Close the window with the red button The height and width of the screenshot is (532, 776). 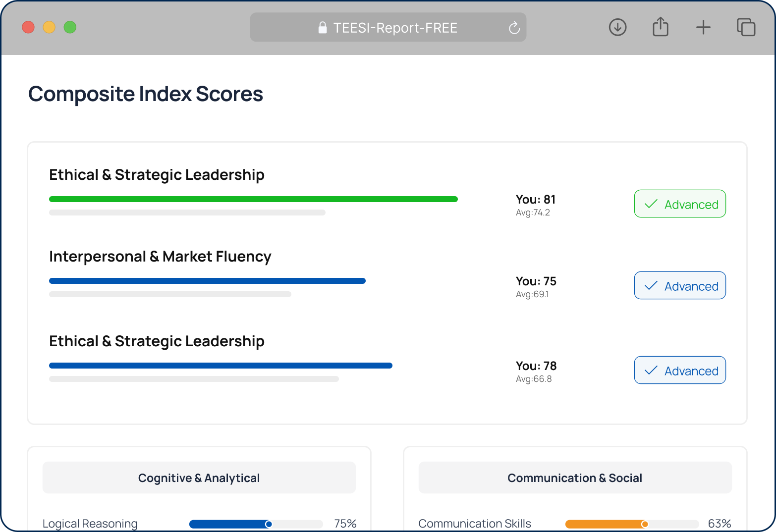(x=28, y=27)
